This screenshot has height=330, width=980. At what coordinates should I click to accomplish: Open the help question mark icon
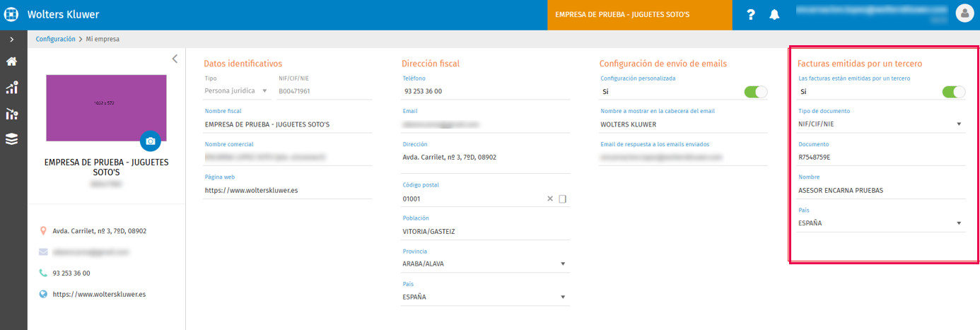[751, 15]
